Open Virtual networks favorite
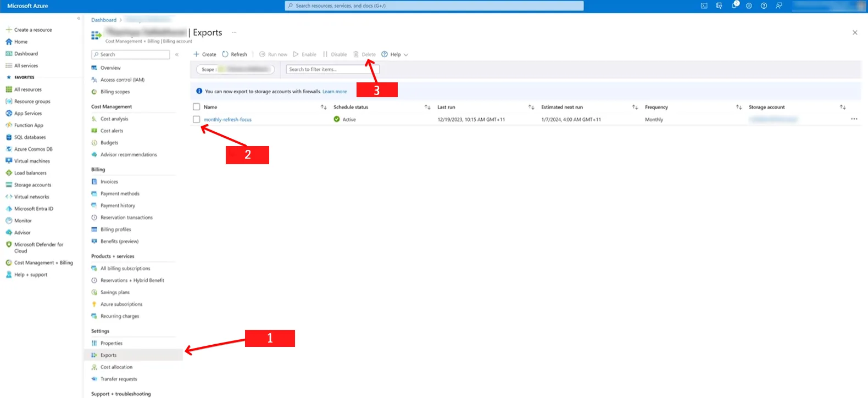 click(31, 197)
